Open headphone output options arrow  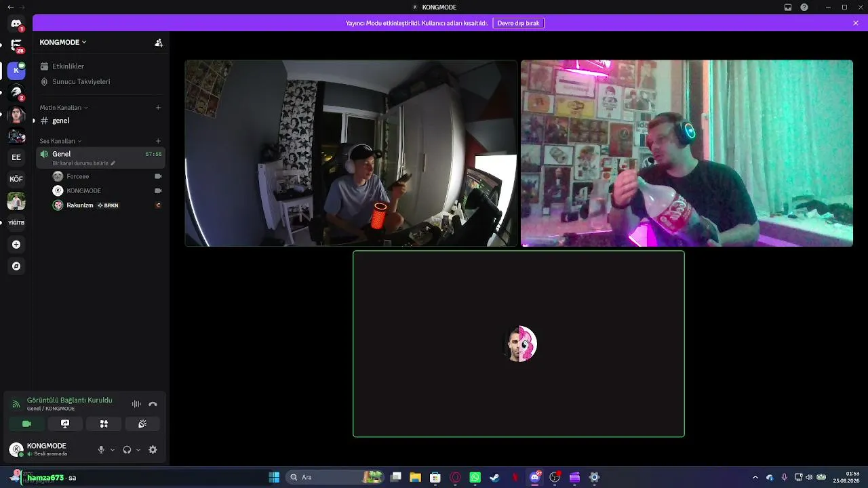[x=138, y=449]
